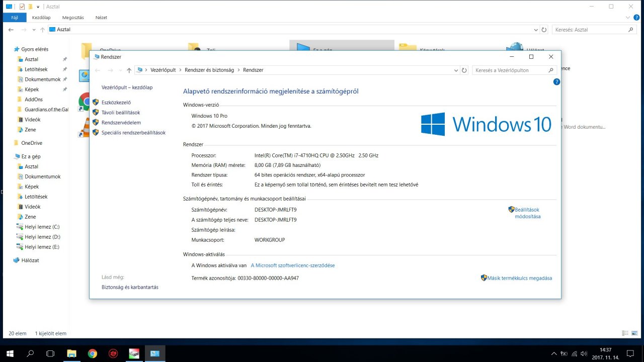Image resolution: width=644 pixels, height=362 pixels.
Task: Open Biztonság és karbantartás link
Action: pos(130,287)
